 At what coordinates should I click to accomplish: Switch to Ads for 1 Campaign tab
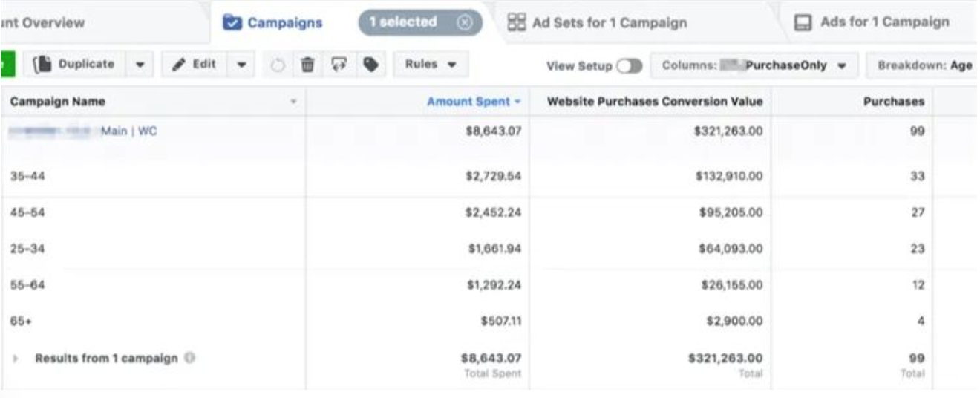click(x=872, y=22)
